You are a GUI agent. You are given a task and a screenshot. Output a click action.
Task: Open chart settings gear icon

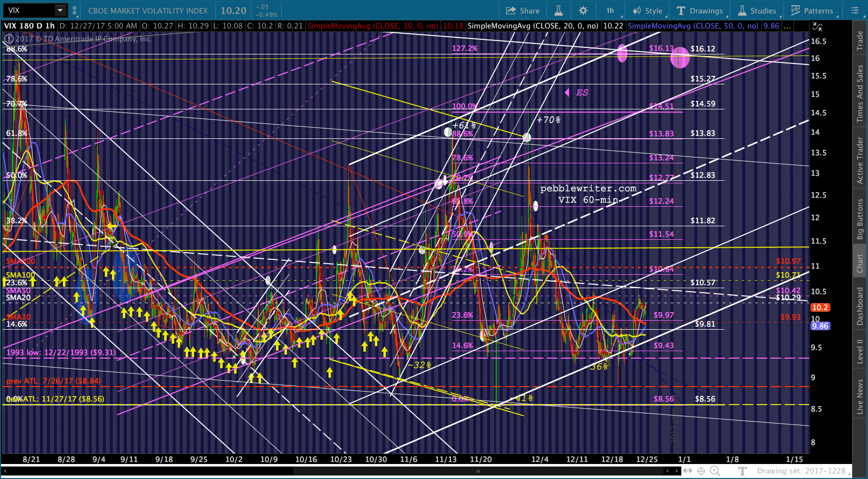(x=583, y=10)
